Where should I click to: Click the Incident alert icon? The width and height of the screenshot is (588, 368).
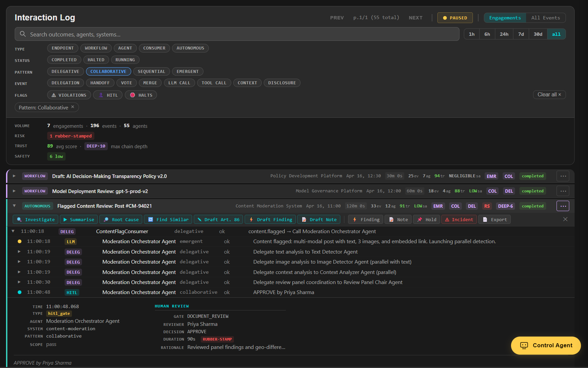click(447, 219)
